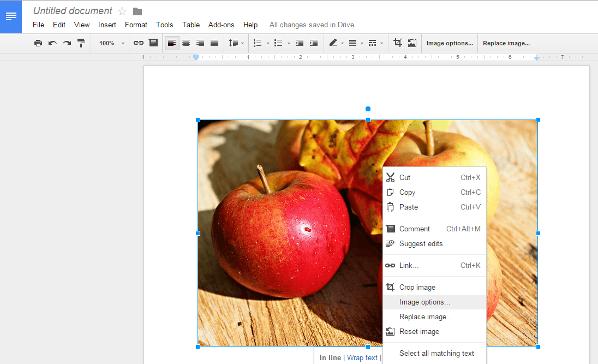The image size is (598, 364).
Task: Select the Paint format tool
Action: pyautogui.click(x=81, y=43)
